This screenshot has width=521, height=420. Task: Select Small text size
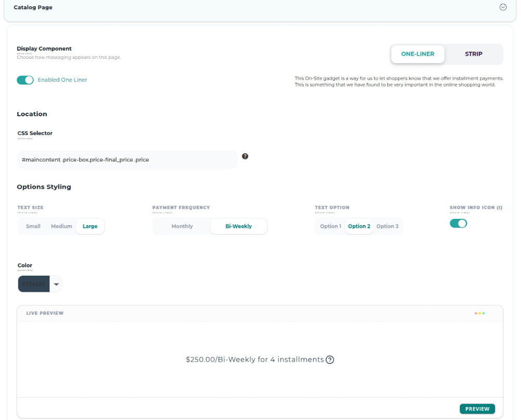tap(33, 226)
